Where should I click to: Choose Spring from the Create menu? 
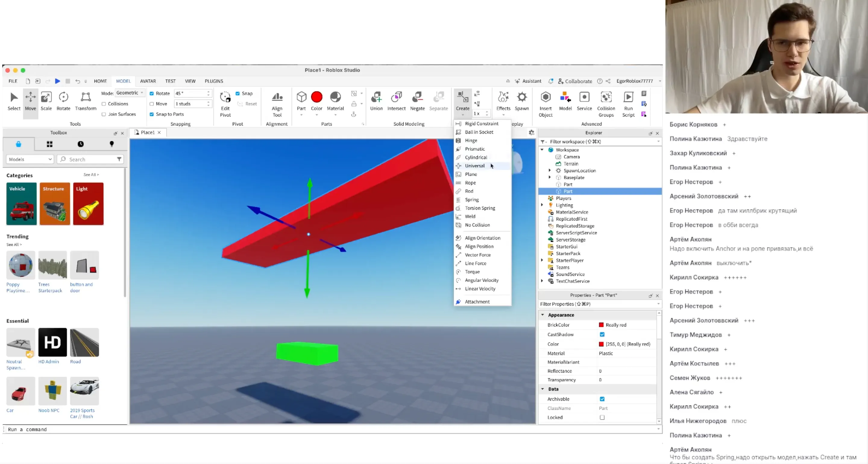472,200
